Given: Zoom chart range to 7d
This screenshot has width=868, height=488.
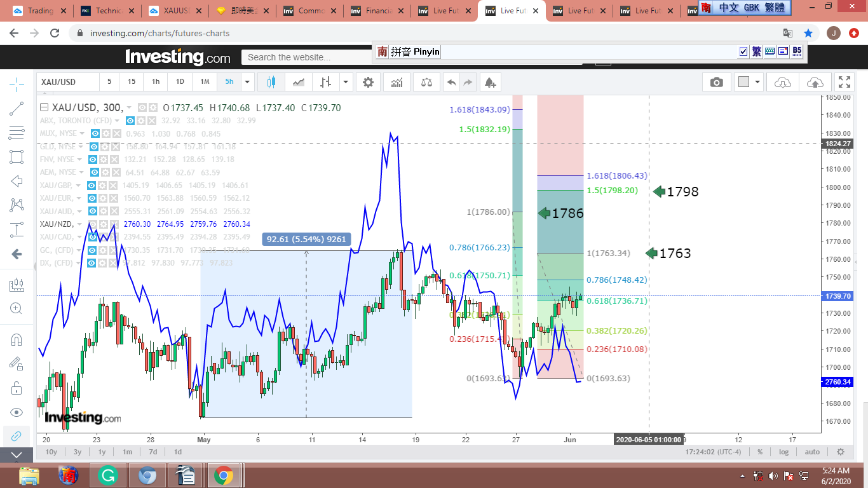Looking at the screenshot, I should coord(153,452).
